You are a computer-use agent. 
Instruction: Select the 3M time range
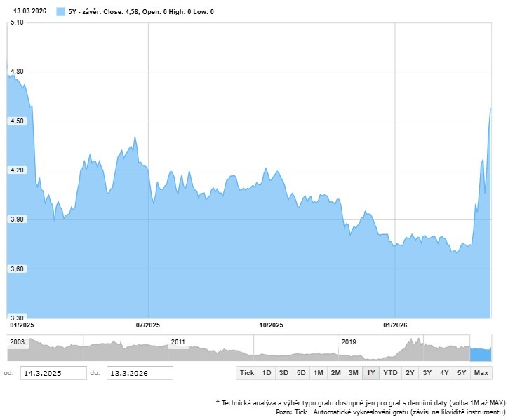point(354,373)
